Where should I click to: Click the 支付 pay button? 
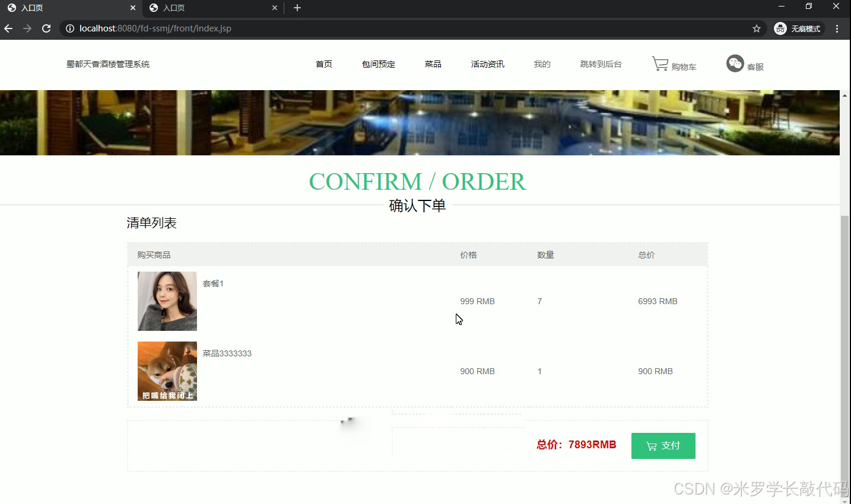point(663,446)
